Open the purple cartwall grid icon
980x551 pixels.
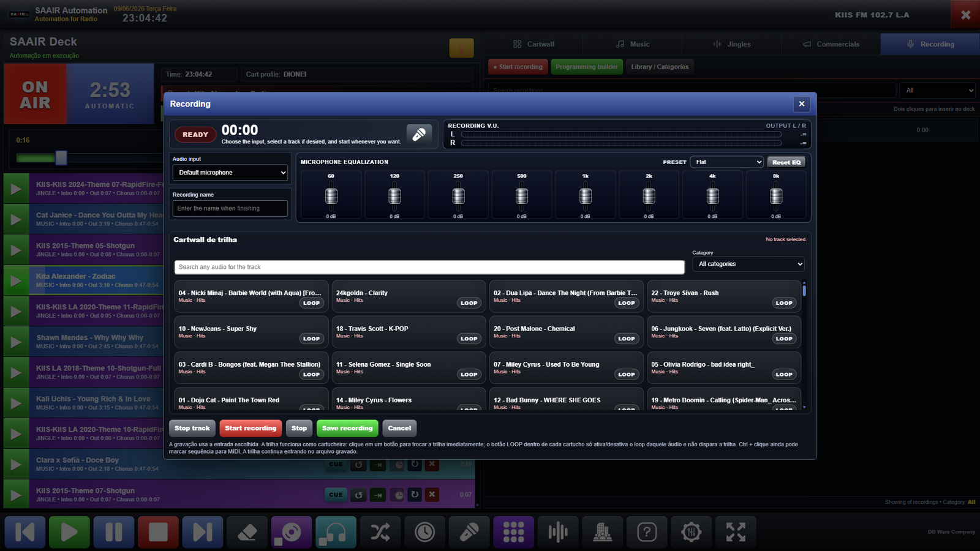[513, 532]
